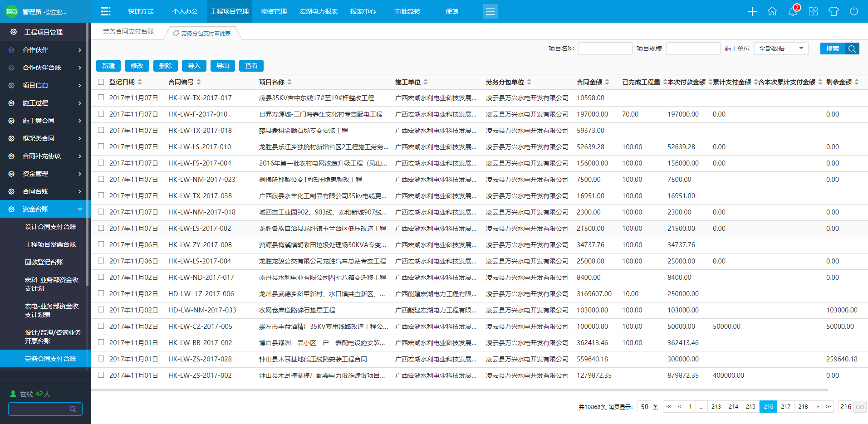Go to home via house icon
This screenshot has height=424, width=868.
772,11
